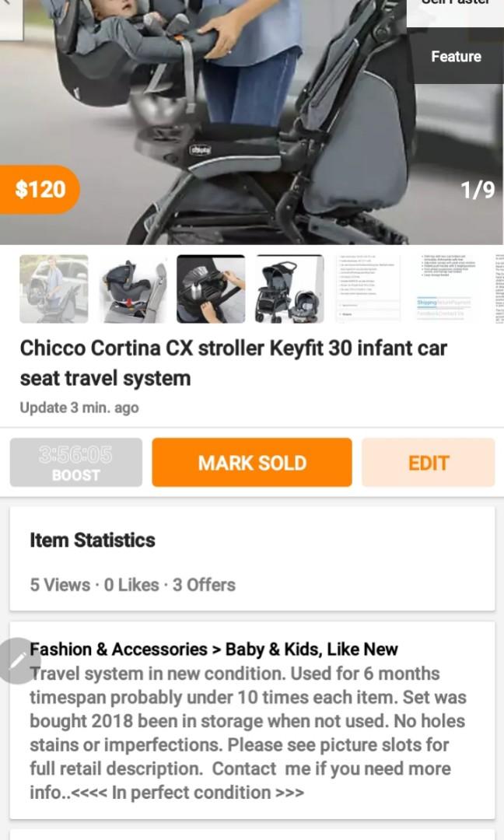504x840 pixels.
Task: Tap the Feature button over the photo
Action: click(x=457, y=56)
